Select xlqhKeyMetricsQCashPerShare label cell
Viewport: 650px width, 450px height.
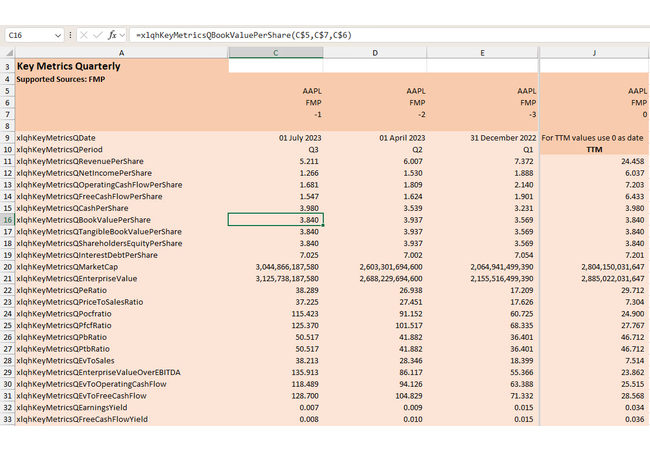121,208
